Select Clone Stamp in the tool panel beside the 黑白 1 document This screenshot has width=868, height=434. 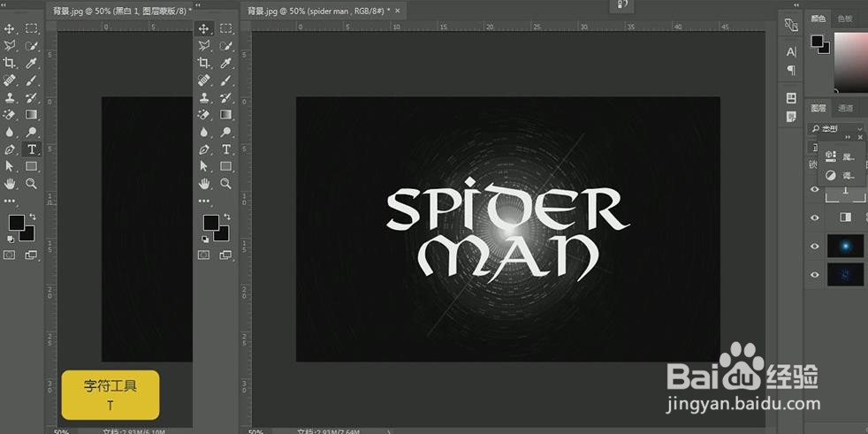click(x=10, y=97)
